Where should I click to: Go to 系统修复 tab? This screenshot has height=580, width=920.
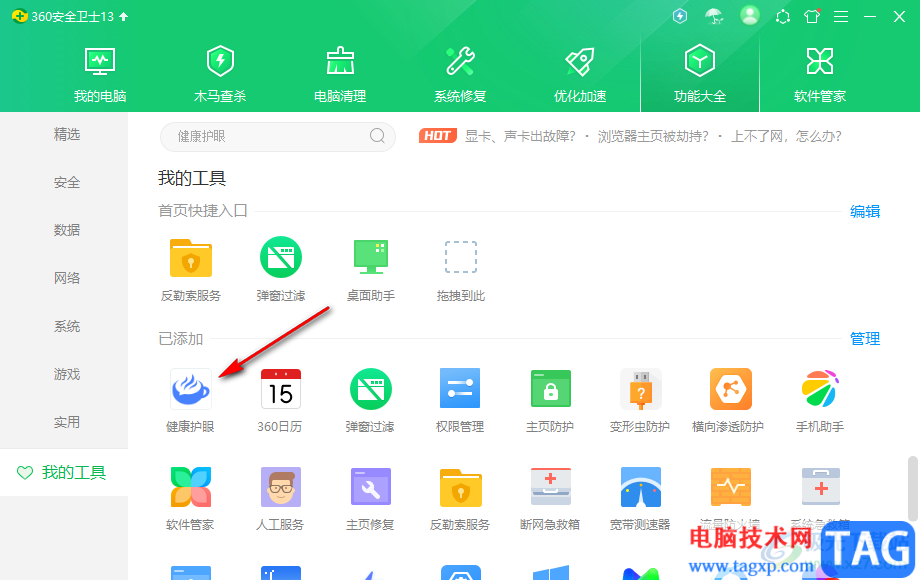[x=460, y=75]
